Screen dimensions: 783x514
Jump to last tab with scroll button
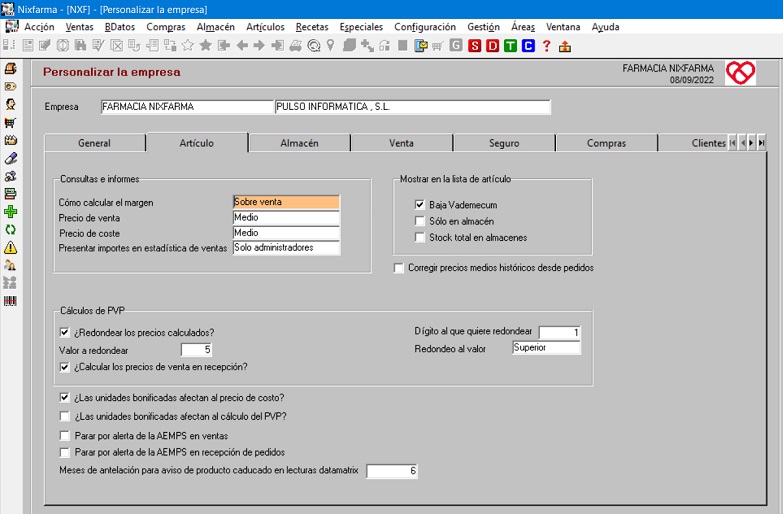tap(761, 143)
